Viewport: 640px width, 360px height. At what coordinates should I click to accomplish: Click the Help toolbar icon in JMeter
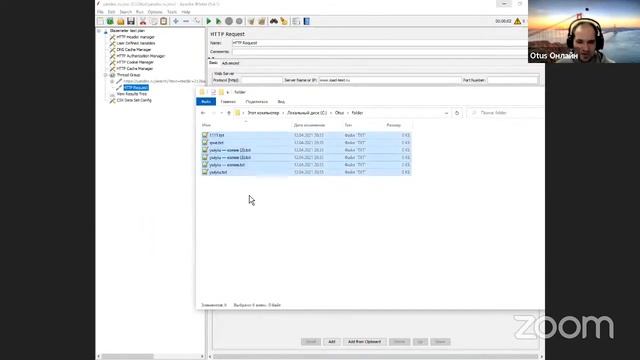pyautogui.click(x=307, y=21)
